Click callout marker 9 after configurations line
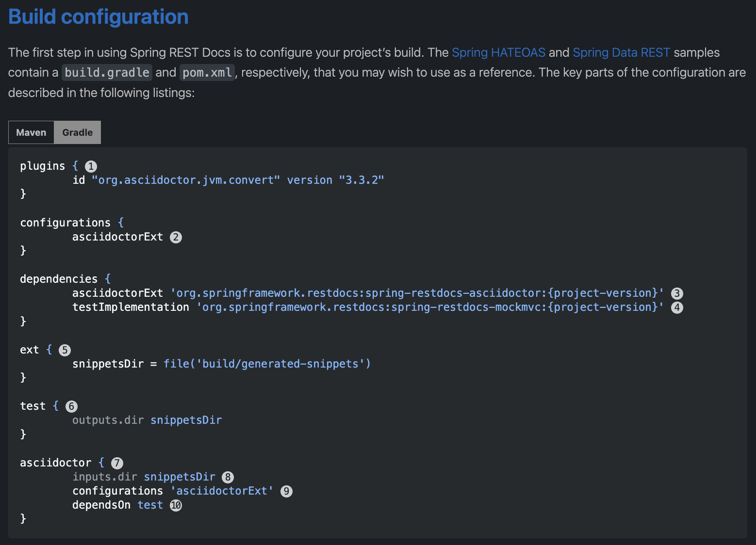The width and height of the screenshot is (756, 545). (x=286, y=491)
